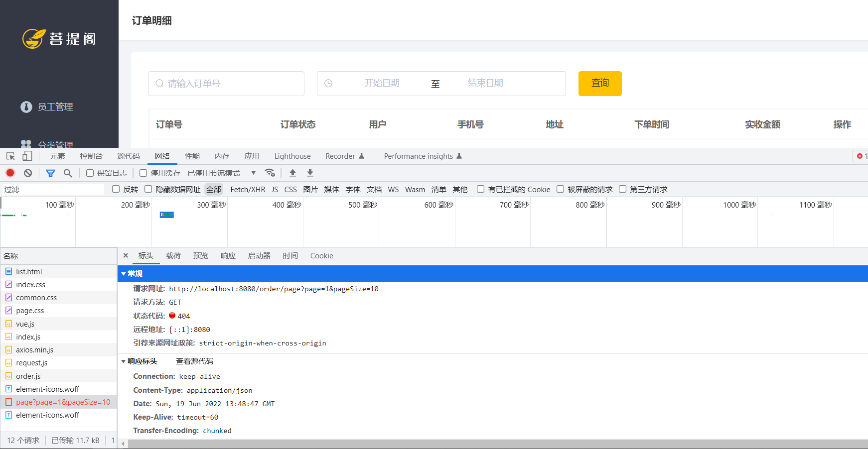
Task: Toggle 隐藏数据网址 checkbox
Action: click(148, 189)
